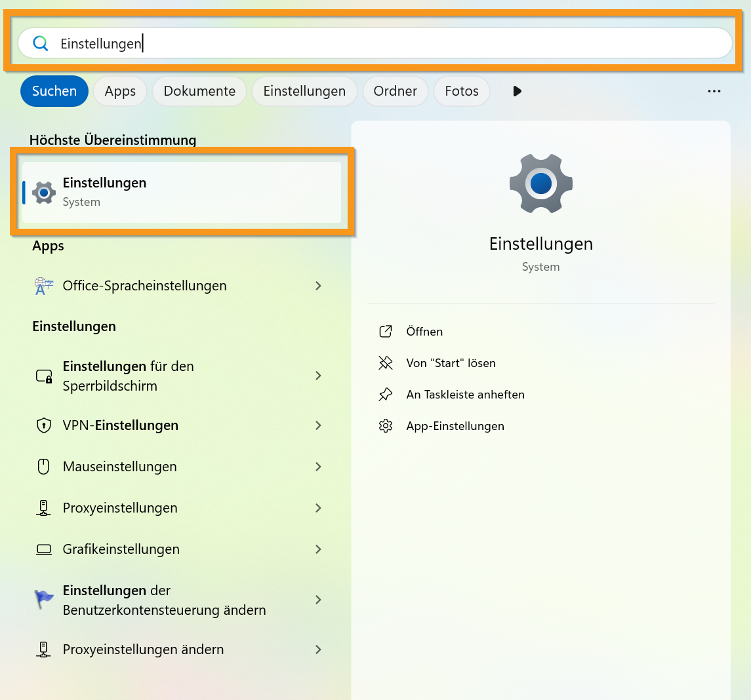
Task: Show more filters with the play arrow
Action: (517, 91)
